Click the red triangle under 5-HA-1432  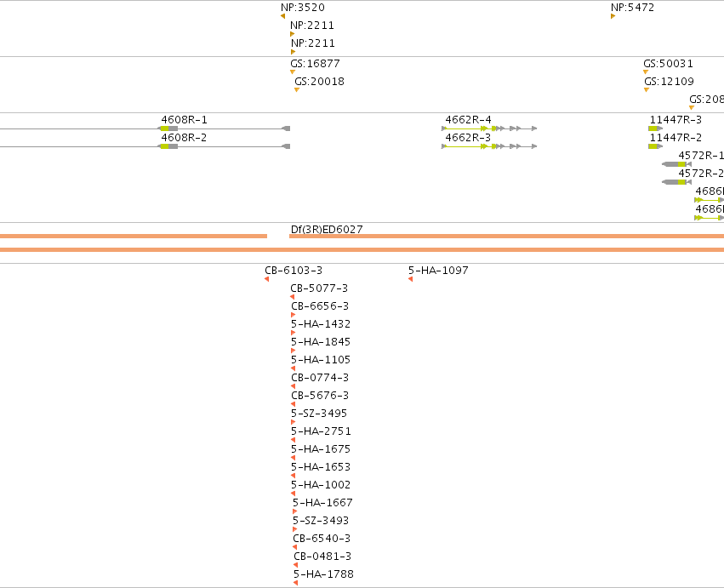293,333
